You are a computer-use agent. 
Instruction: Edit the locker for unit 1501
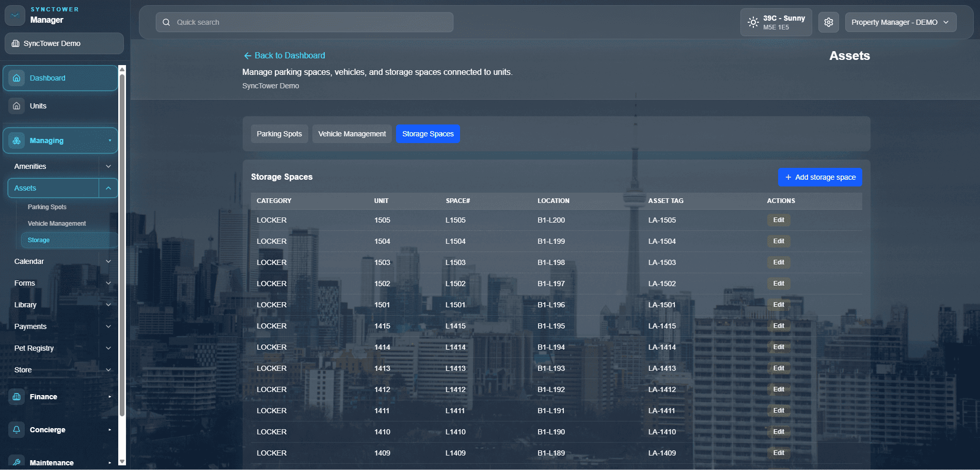click(x=779, y=305)
